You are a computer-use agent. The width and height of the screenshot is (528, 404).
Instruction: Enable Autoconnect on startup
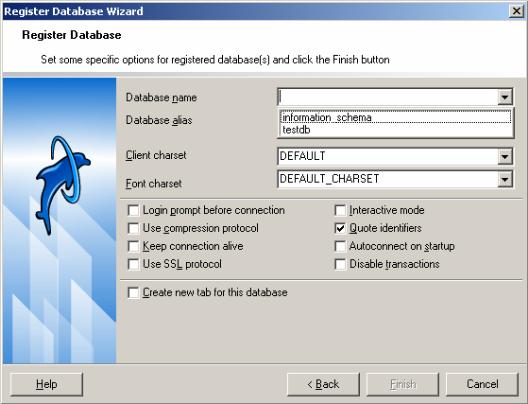tap(340, 246)
